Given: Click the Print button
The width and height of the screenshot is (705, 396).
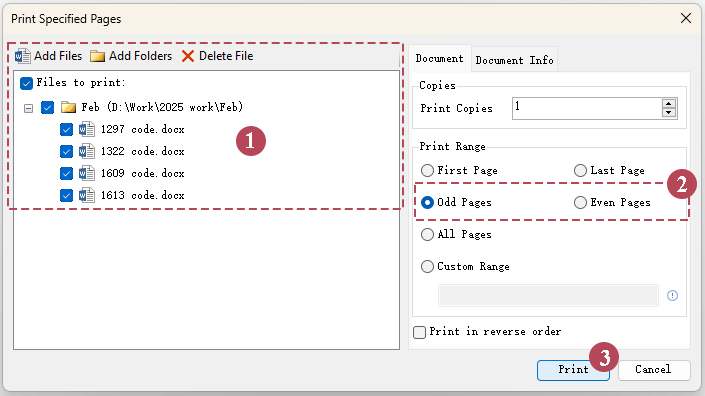Looking at the screenshot, I should (573, 370).
